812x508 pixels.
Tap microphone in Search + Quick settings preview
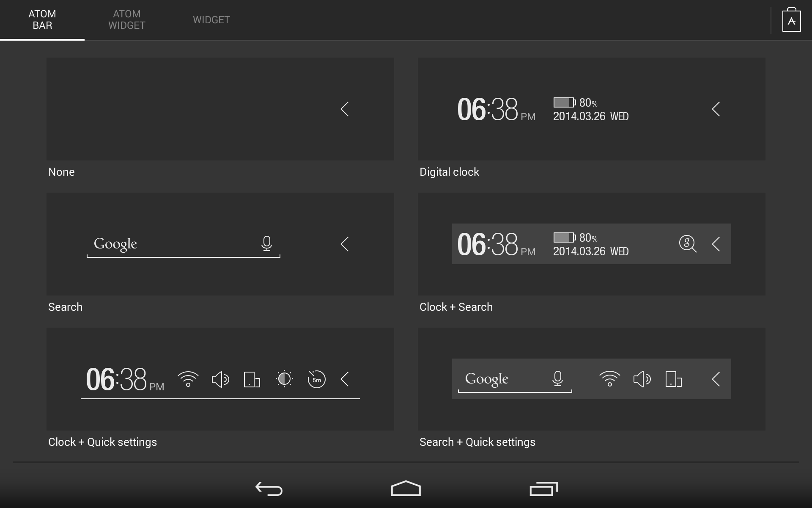[x=558, y=378]
